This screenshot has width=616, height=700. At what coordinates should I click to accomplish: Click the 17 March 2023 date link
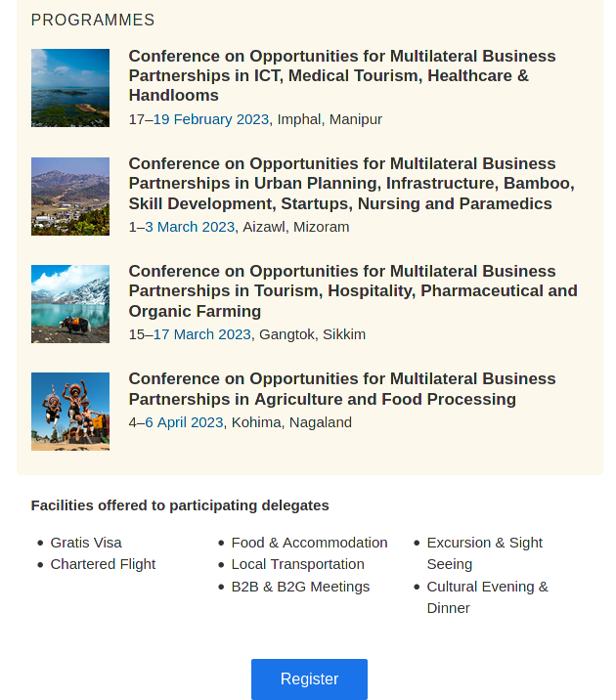(x=202, y=334)
